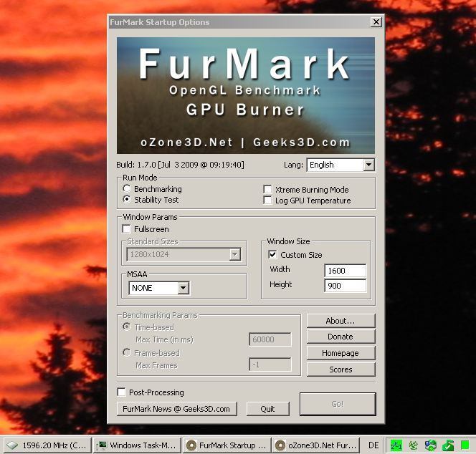Close the FurMark Startup Options dialog

376,21
